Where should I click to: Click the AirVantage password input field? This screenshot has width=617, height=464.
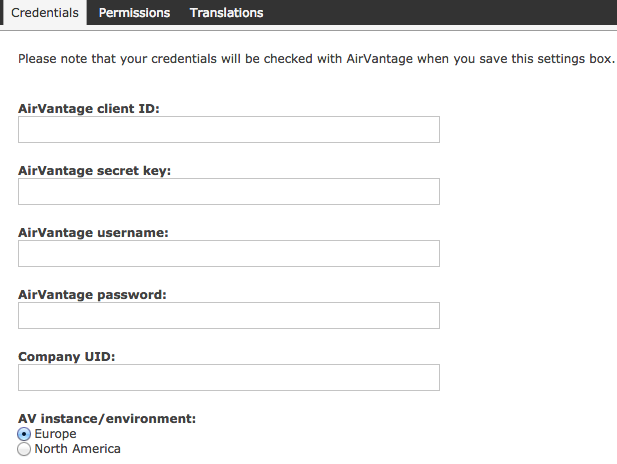point(229,316)
